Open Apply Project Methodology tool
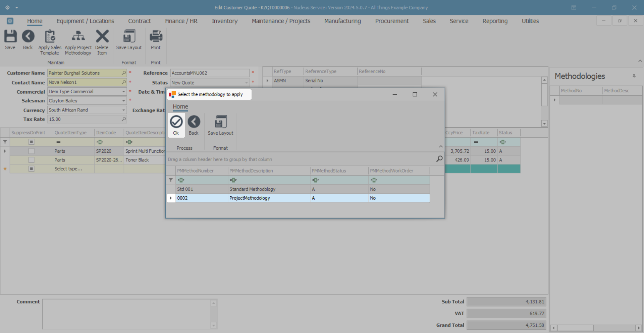The width and height of the screenshot is (644, 333). coord(78,42)
